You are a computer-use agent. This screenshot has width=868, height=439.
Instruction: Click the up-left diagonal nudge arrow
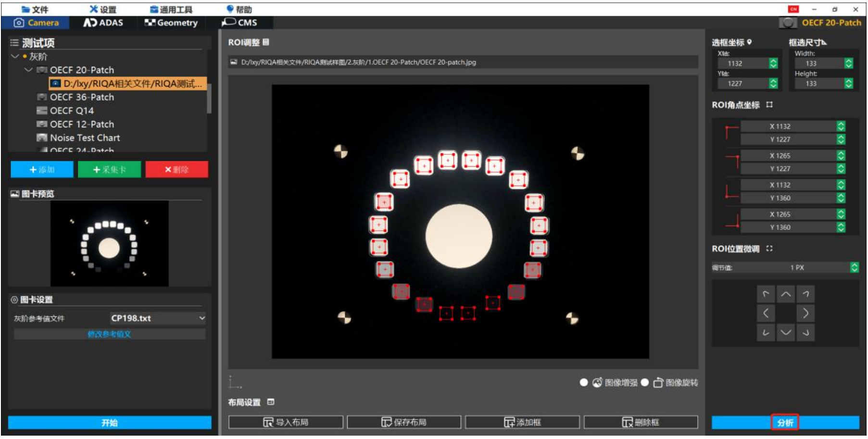pos(766,294)
